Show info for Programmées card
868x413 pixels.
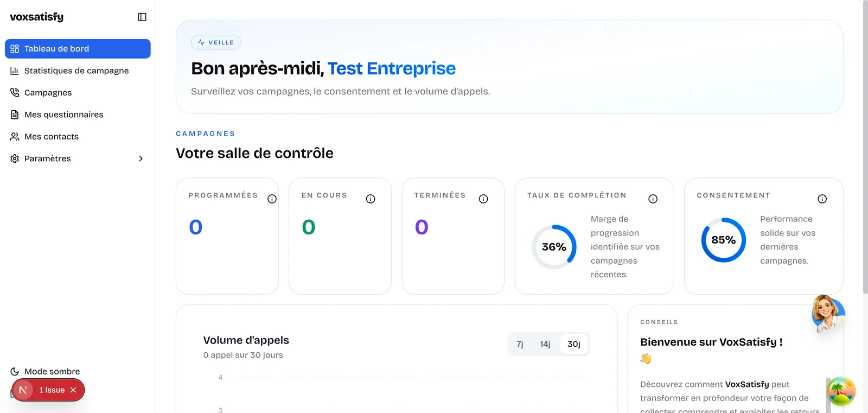click(272, 199)
